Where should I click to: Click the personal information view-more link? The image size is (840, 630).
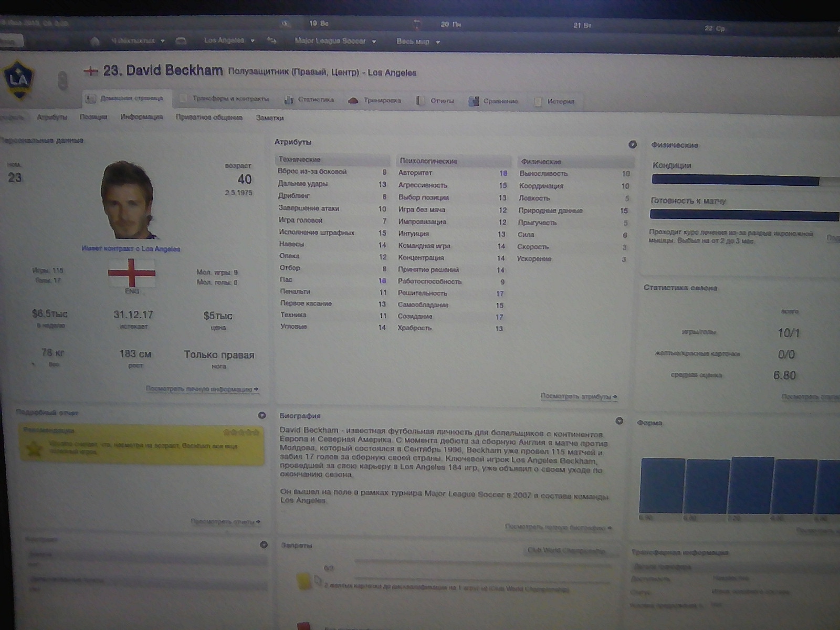point(202,389)
